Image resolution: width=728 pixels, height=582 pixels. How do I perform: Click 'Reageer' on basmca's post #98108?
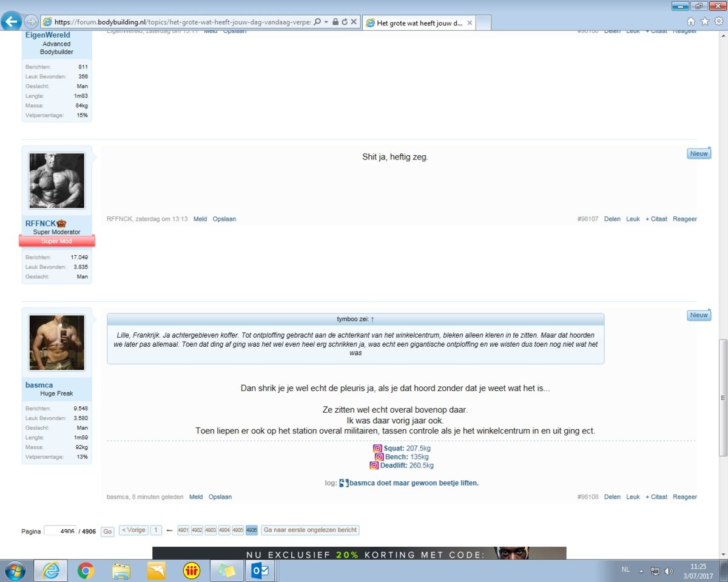coord(685,497)
